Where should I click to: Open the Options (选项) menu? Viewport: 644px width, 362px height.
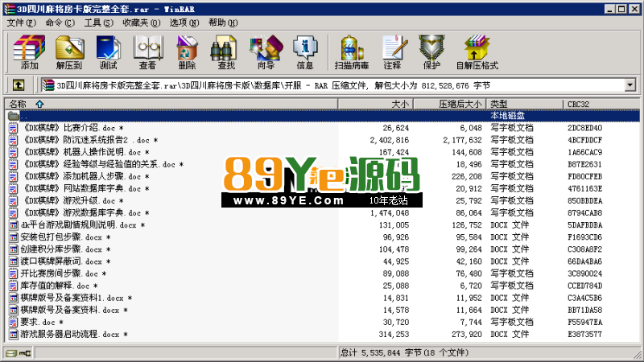[x=184, y=23]
